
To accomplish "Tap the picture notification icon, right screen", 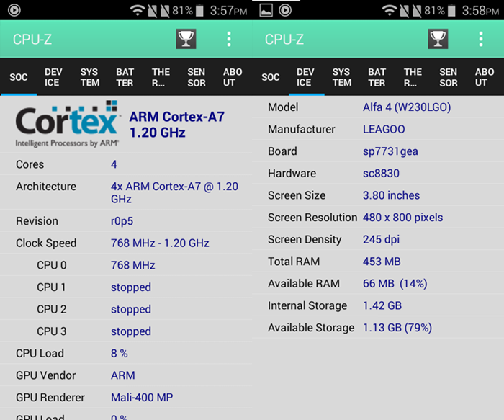I will (x=266, y=10).
